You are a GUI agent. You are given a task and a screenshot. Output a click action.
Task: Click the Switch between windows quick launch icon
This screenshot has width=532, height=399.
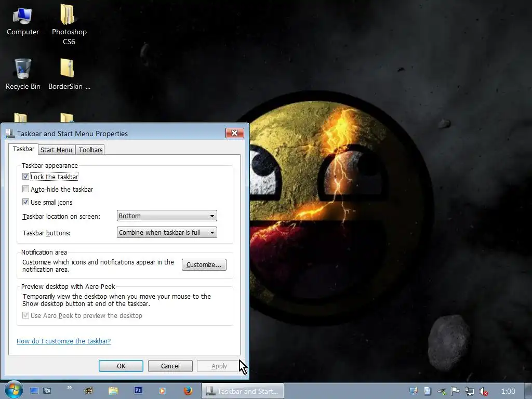(47, 391)
